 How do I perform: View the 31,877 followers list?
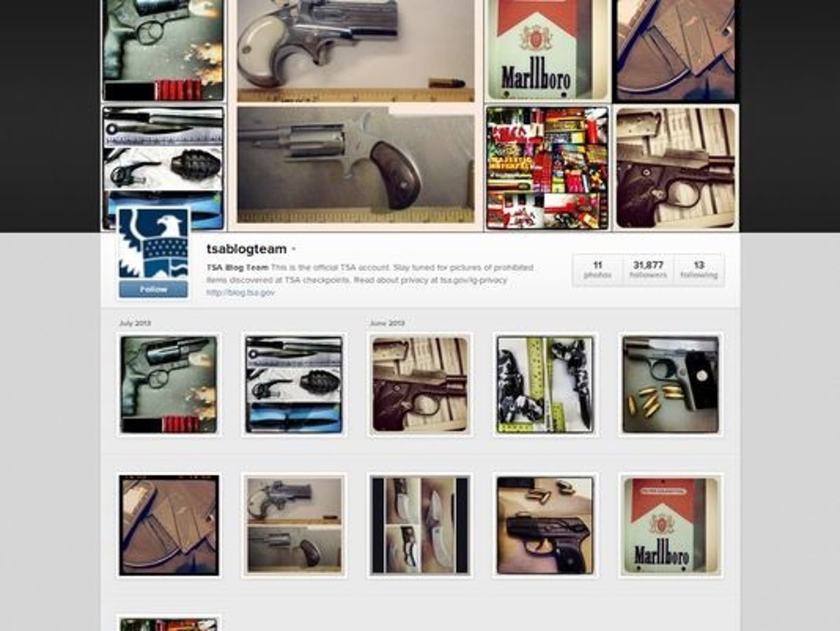click(647, 270)
